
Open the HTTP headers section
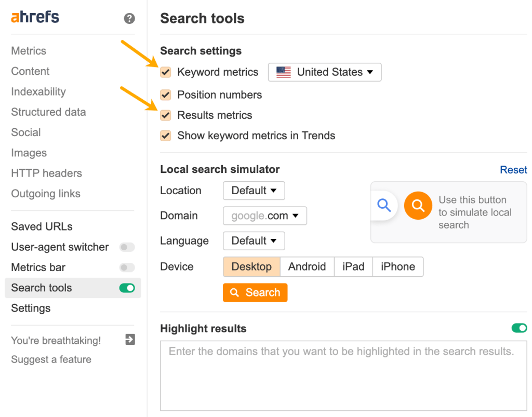[x=46, y=173]
